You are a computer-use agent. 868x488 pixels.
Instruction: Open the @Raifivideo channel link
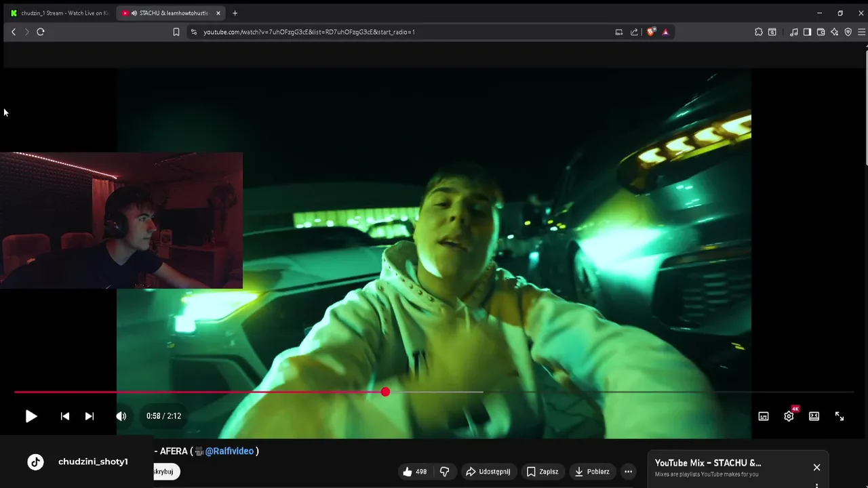[x=229, y=451]
